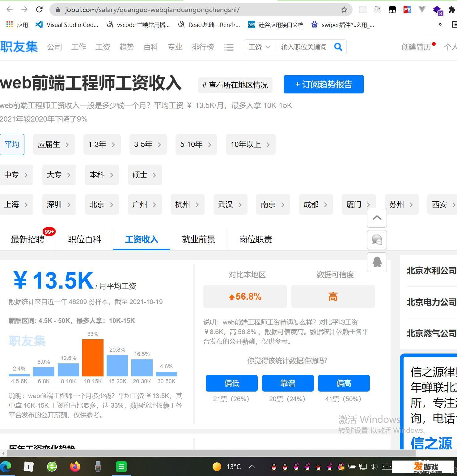Show hidden tray icons chevron
The width and height of the screenshot is (457, 476).
click(252, 466)
